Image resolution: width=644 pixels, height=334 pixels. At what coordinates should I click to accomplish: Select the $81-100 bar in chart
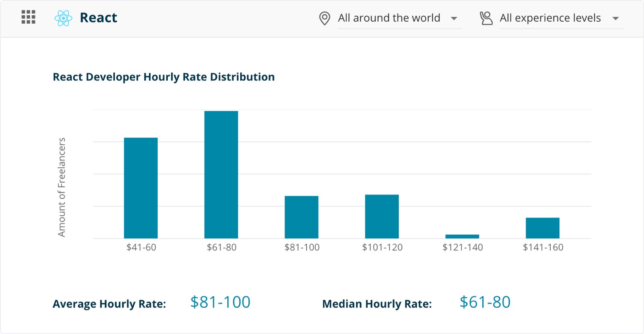301,217
